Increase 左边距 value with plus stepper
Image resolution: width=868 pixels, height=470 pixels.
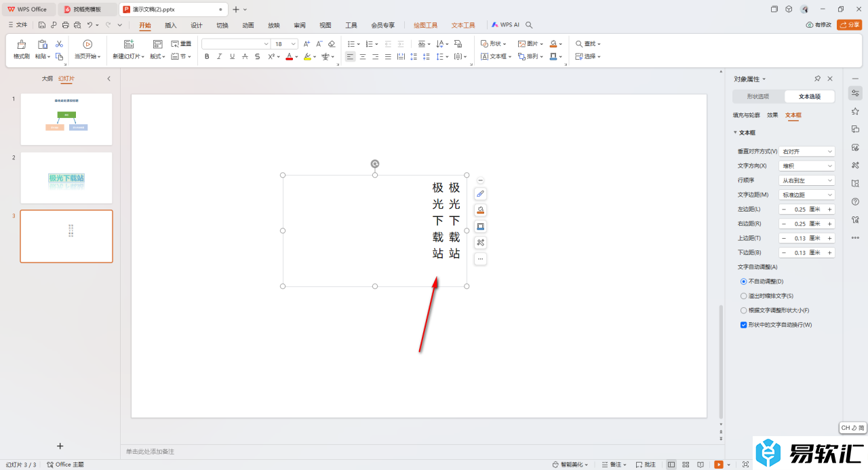point(829,209)
